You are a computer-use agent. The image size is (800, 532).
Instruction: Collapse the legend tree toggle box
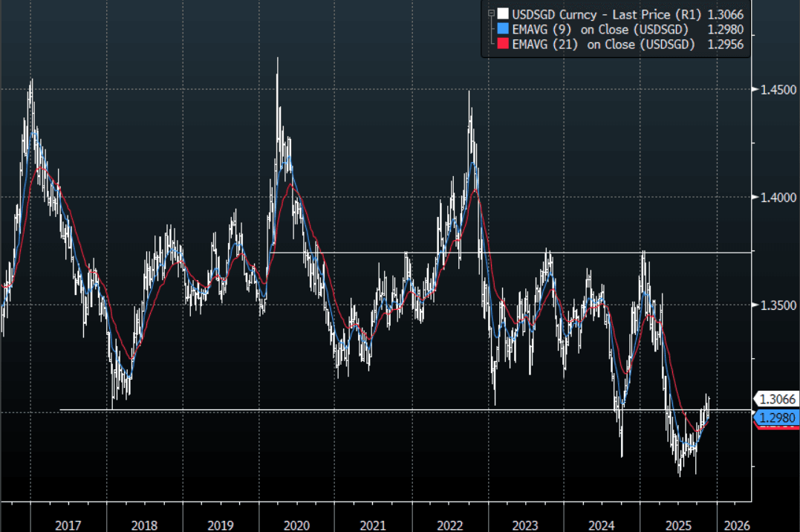click(x=490, y=13)
